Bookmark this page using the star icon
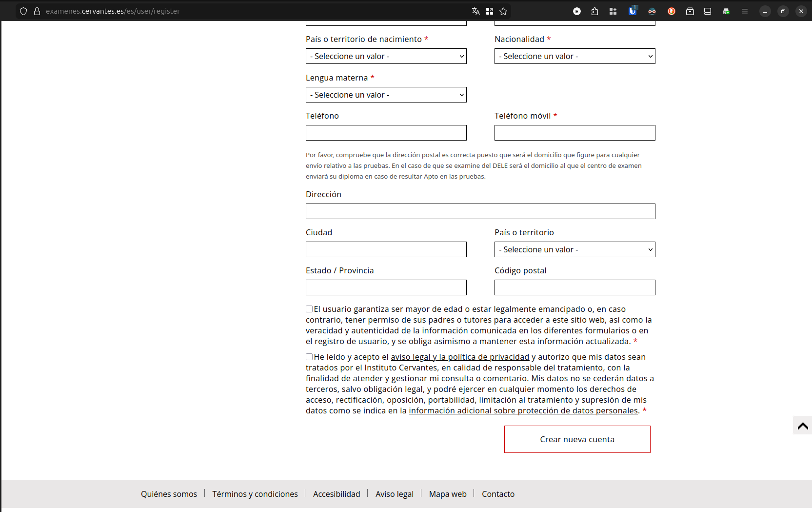 (x=504, y=11)
